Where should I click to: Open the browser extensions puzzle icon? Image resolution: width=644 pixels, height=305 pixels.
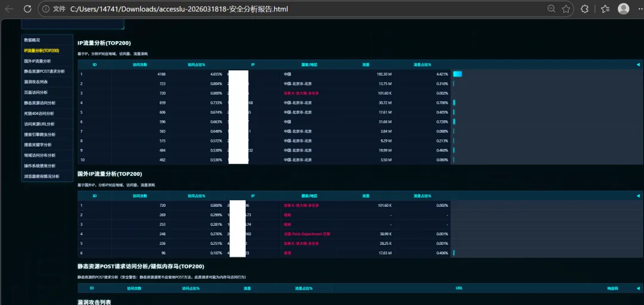coord(584,8)
